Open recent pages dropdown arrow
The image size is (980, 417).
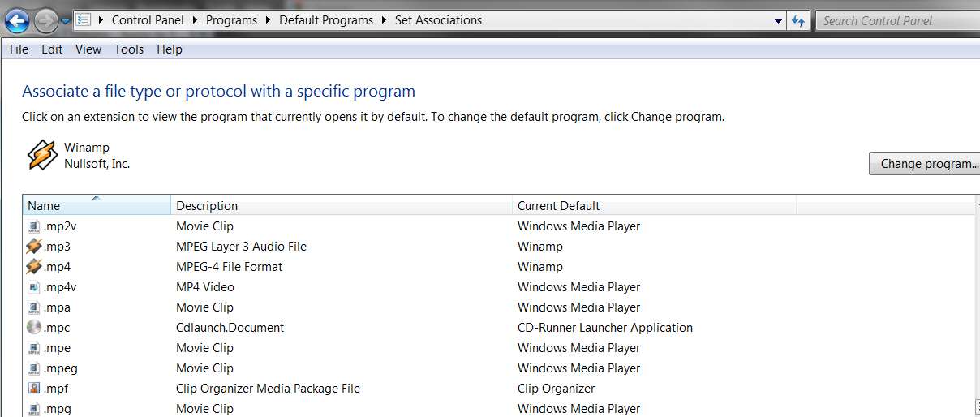(66, 21)
